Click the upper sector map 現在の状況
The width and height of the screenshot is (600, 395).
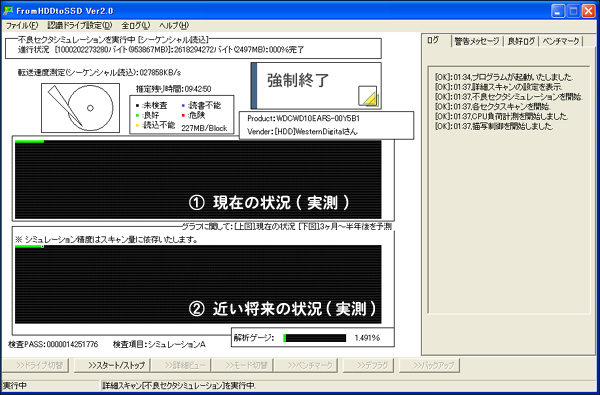tap(198, 179)
